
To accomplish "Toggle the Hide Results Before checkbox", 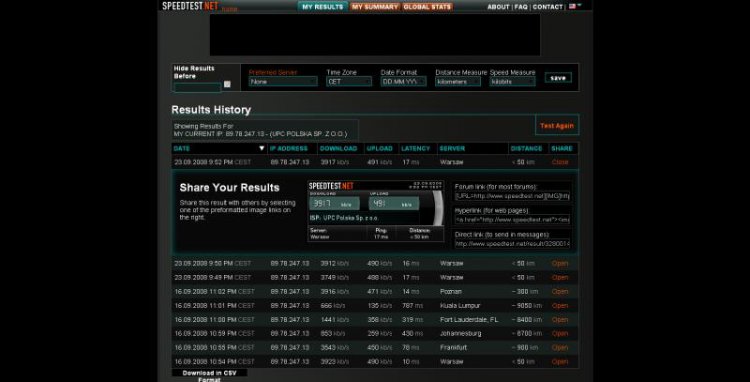I will coord(227,84).
